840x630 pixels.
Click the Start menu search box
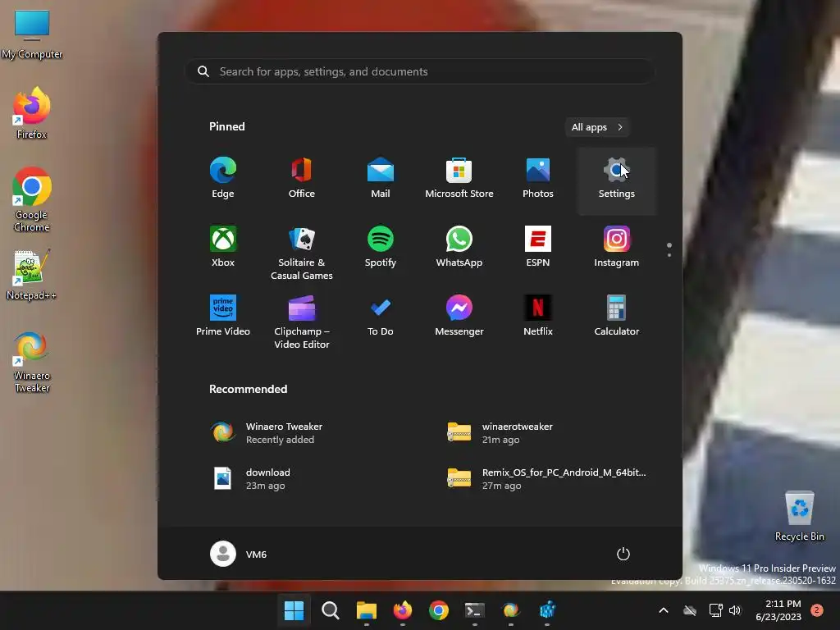tap(419, 71)
